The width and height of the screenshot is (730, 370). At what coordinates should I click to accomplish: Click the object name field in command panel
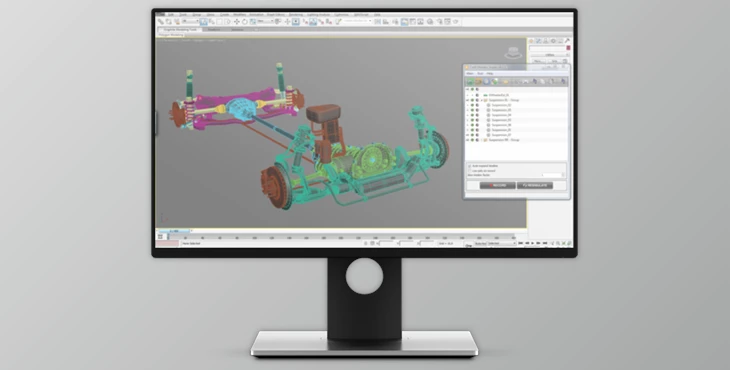coord(547,48)
